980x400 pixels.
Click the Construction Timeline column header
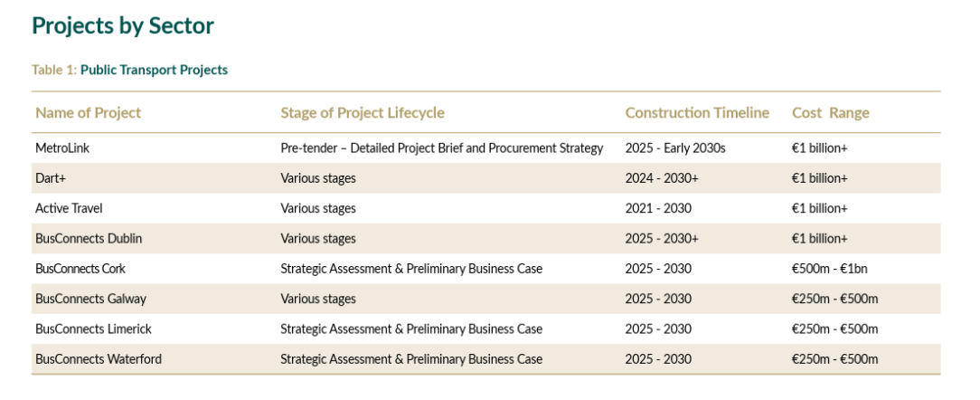tap(697, 113)
